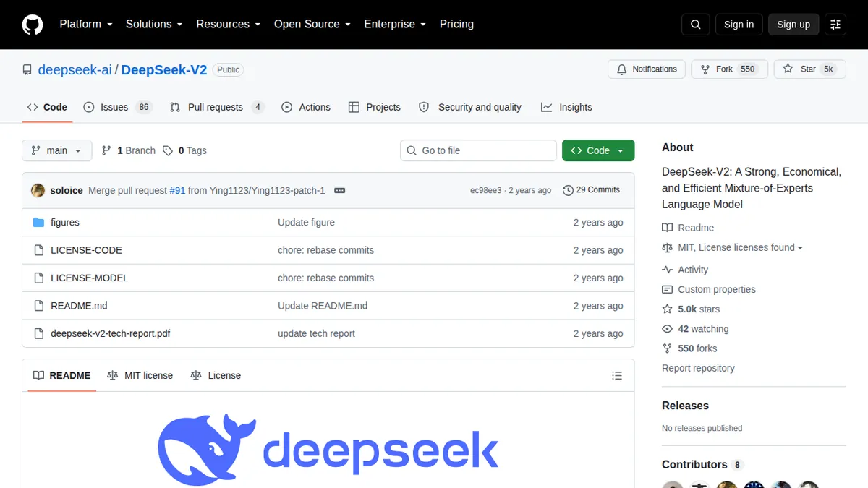Click the Public visibility badge
The width and height of the screenshot is (868, 488).
(229, 70)
